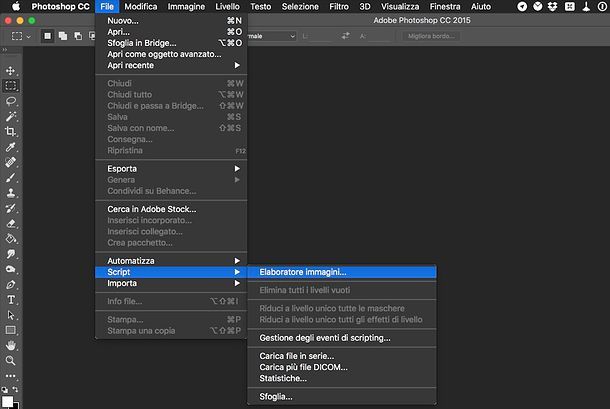
Task: Select the History Brush tool
Action: tap(11, 208)
